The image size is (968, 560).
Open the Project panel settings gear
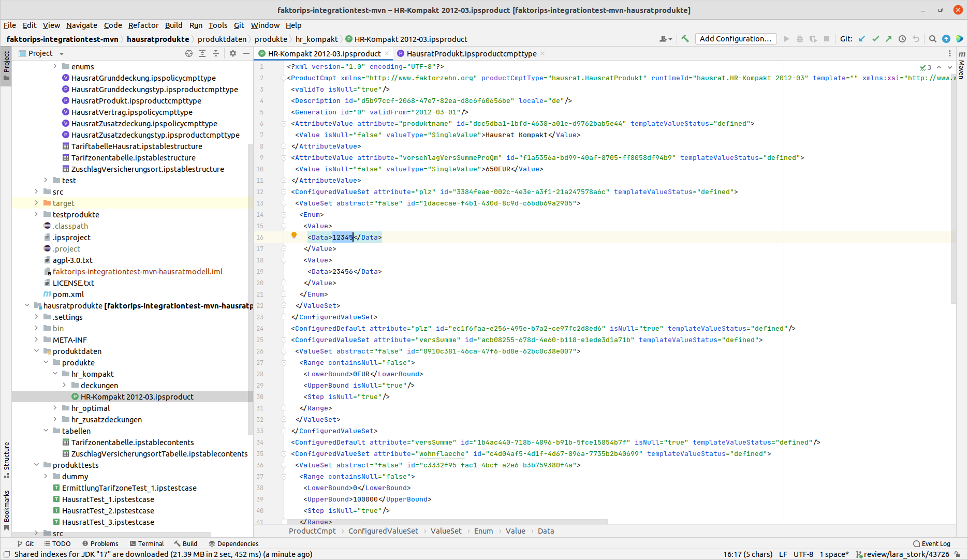pyautogui.click(x=232, y=53)
